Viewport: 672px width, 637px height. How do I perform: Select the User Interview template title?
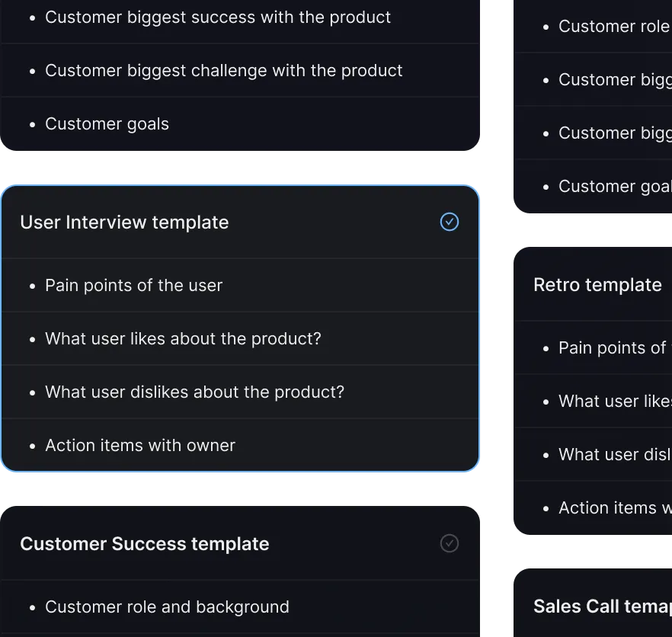124,222
